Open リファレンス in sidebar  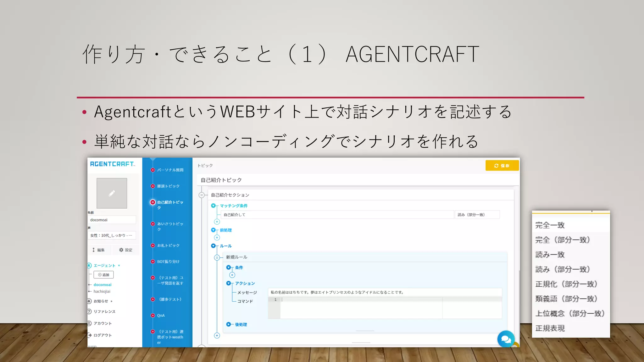coord(104,312)
